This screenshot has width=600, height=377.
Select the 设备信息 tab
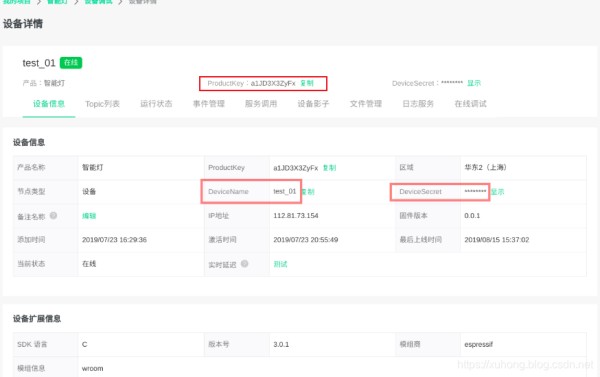[49, 104]
